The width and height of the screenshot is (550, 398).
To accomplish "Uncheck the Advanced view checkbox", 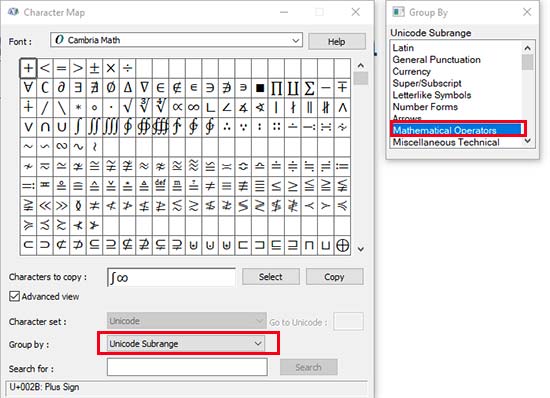I will (x=14, y=296).
